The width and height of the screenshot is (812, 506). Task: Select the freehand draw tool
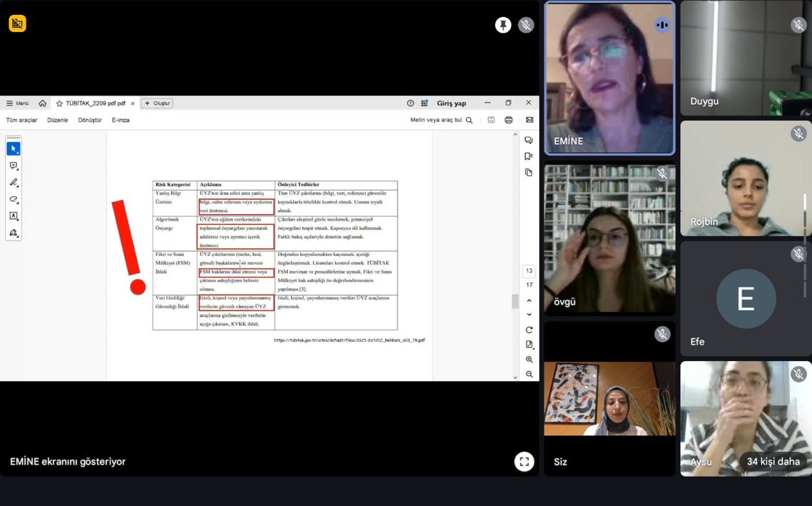tap(14, 200)
